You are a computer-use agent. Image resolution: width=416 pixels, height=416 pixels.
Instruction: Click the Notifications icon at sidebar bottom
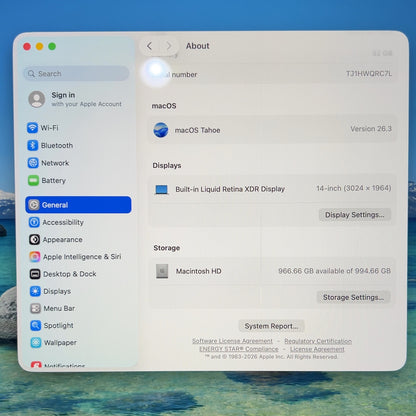click(36, 365)
